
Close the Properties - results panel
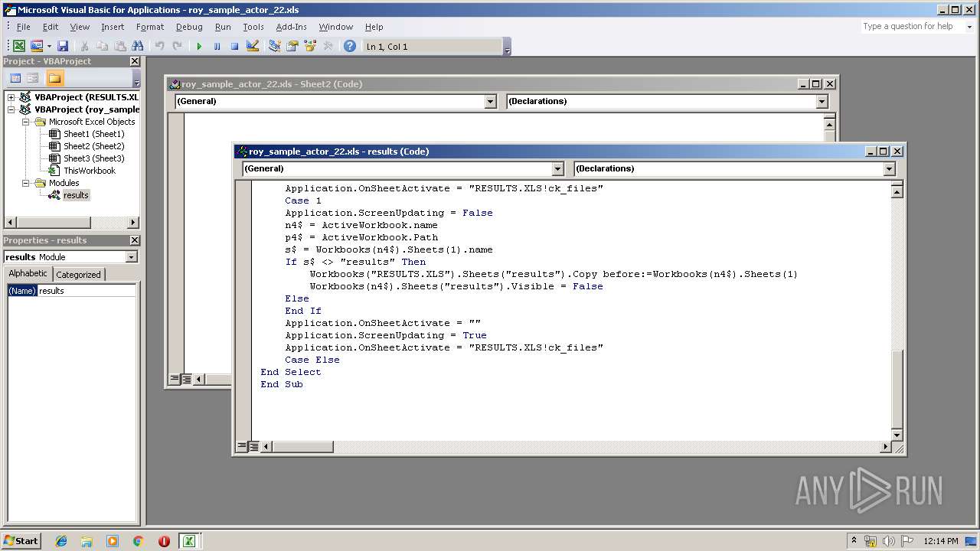(135, 240)
